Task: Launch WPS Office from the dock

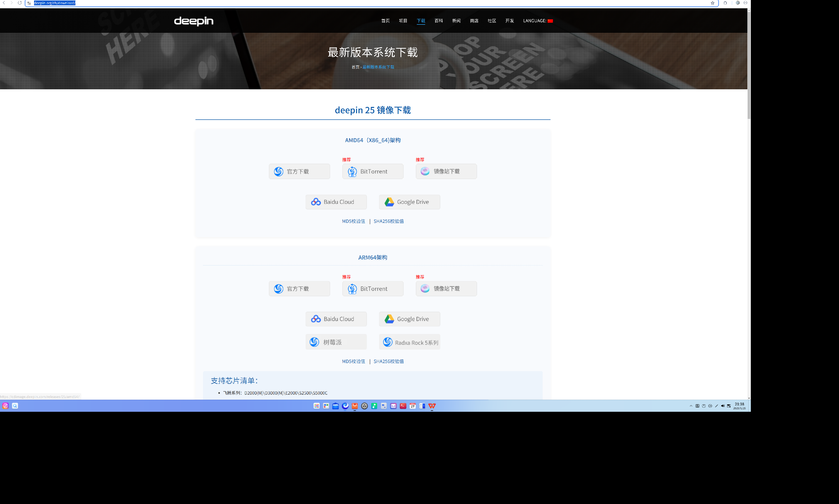Action: [x=432, y=406]
